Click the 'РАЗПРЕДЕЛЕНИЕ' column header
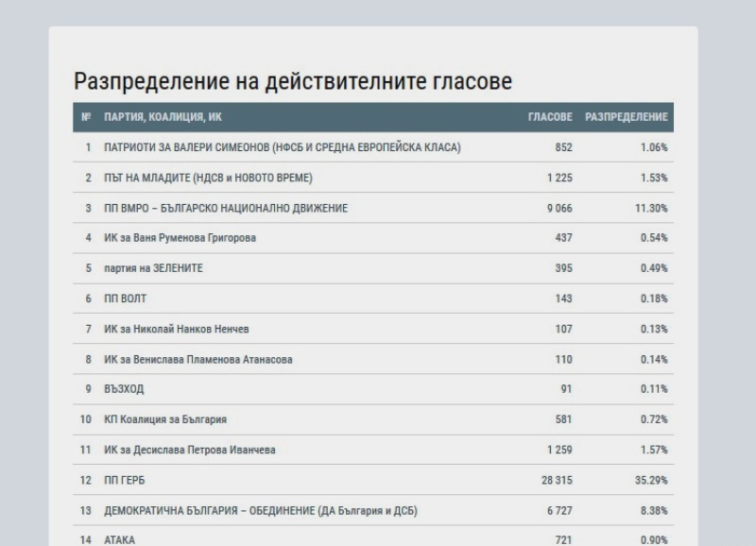Viewport: 756px width, 546px height. click(627, 117)
